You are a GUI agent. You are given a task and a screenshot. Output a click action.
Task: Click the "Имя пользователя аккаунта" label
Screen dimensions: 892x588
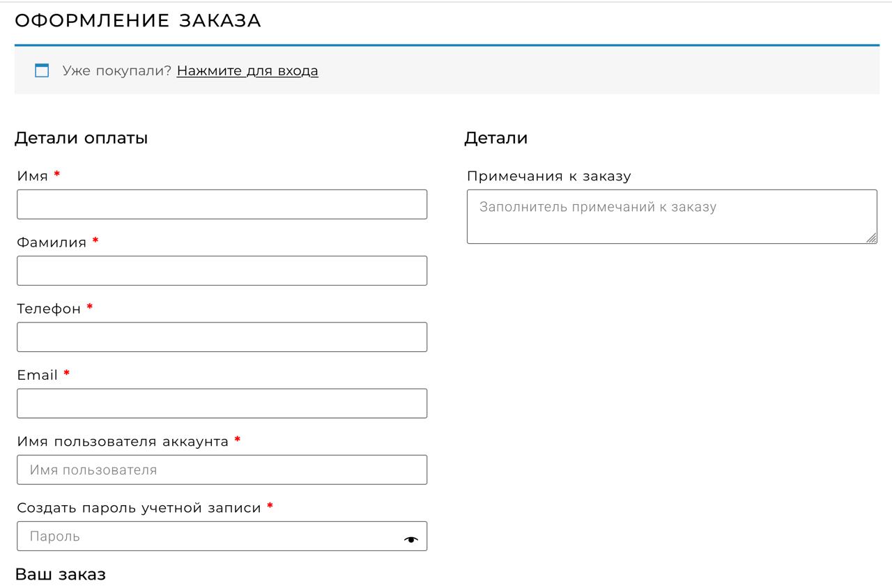(123, 442)
